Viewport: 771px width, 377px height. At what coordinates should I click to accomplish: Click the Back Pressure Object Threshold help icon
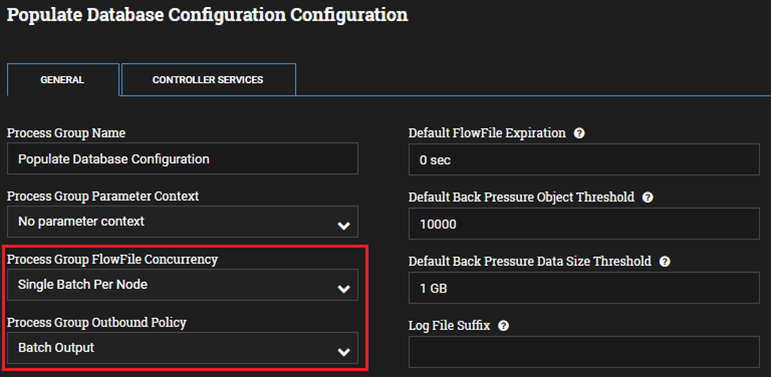point(648,198)
